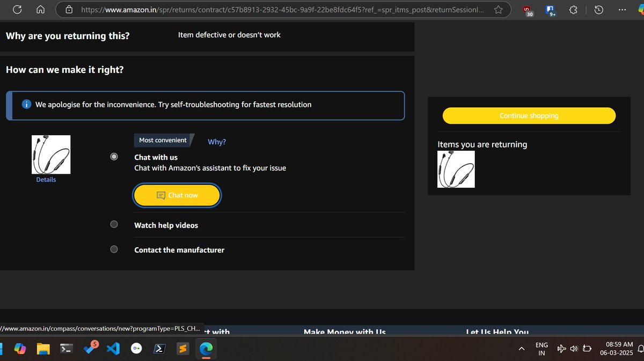Refresh the page with the reload icon
Image resolution: width=644 pixels, height=361 pixels.
18,10
